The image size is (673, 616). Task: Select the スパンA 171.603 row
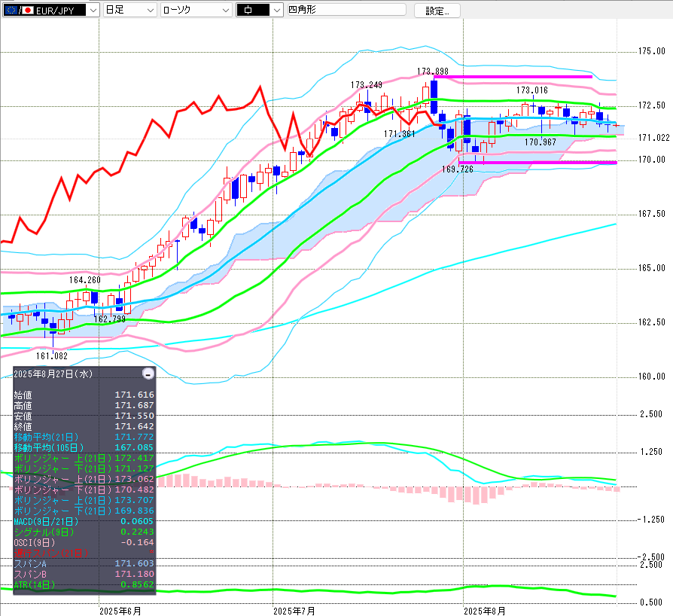tap(84, 563)
